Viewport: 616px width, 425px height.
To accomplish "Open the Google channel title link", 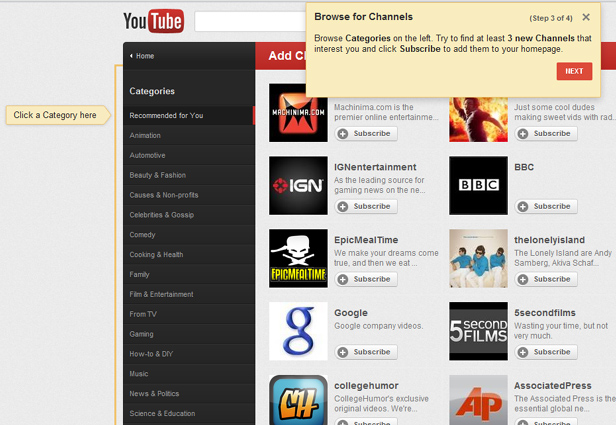I will [x=351, y=313].
